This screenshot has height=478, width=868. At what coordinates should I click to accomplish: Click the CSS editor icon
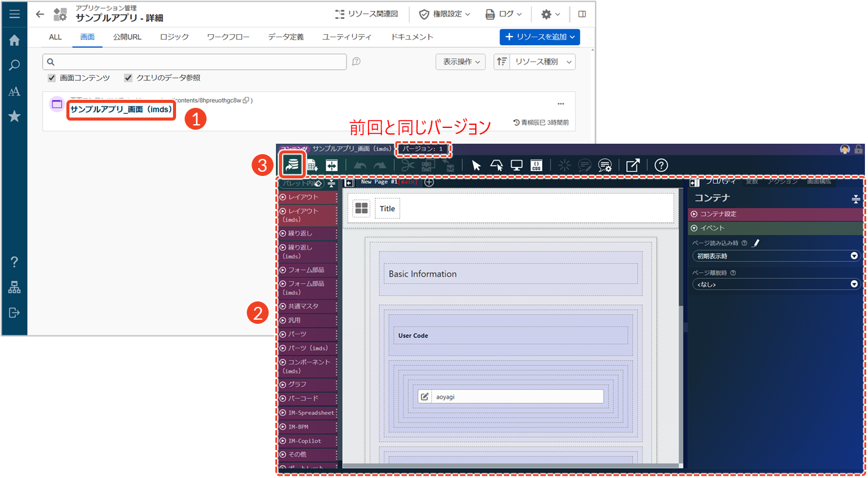[x=536, y=166]
